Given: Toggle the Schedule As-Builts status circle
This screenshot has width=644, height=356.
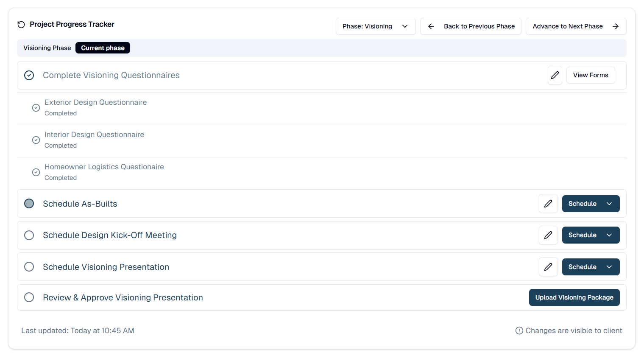Looking at the screenshot, I should (x=29, y=204).
